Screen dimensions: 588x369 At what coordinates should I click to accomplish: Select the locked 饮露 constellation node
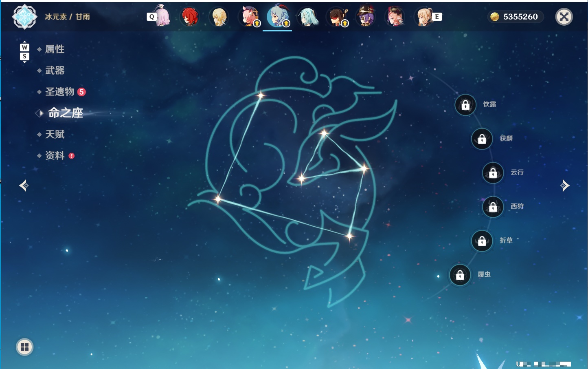(465, 105)
